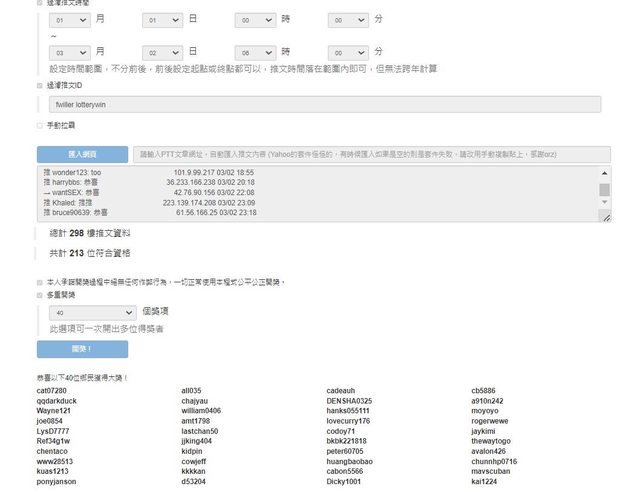Screen dimensions: 640x492
Task: Click the 開獎 draw button
Action: pyautogui.click(x=82, y=349)
